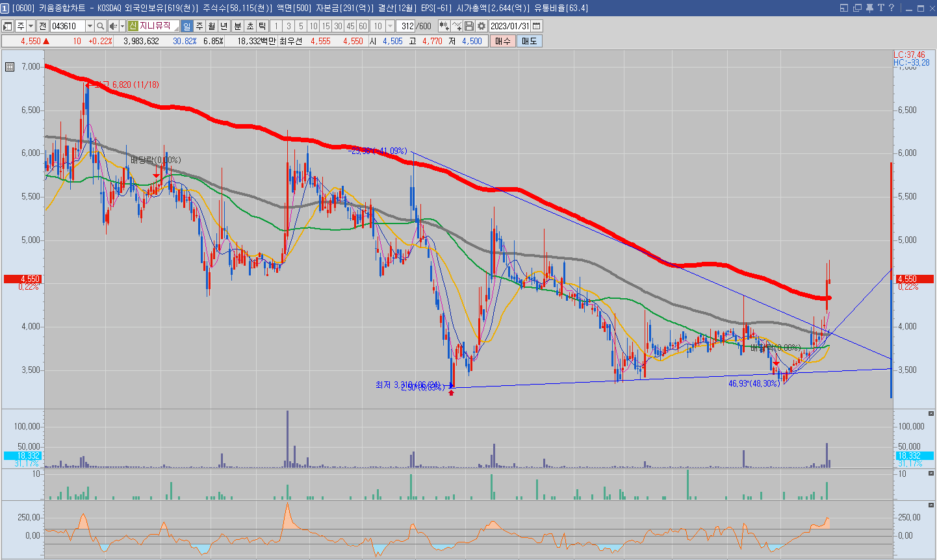The height and width of the screenshot is (560, 937).
Task: Expand the dropdown beside the speaker icon
Action: point(122,26)
